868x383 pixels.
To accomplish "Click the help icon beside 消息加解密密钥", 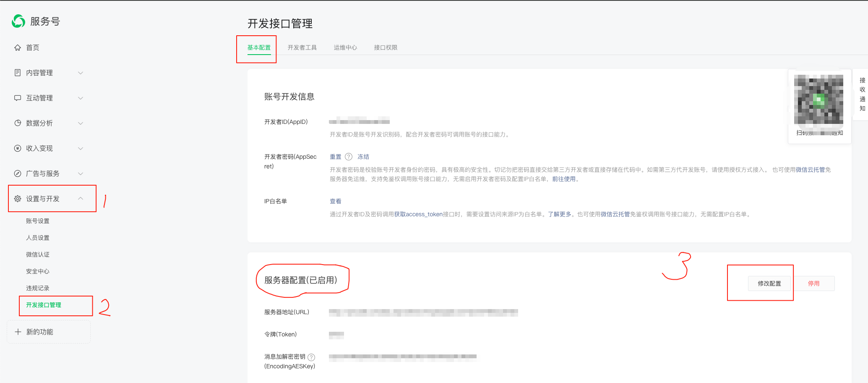I will (x=311, y=357).
